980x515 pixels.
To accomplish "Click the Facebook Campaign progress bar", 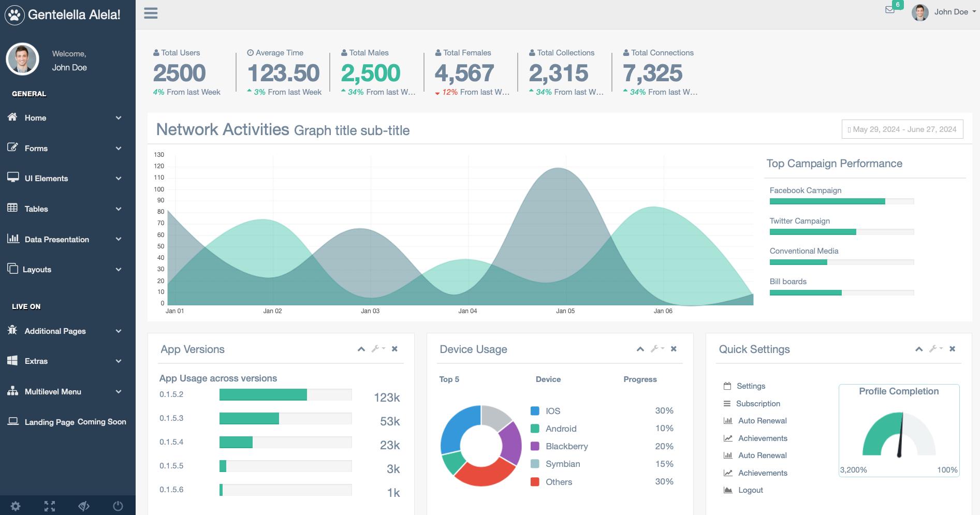I will click(x=841, y=201).
